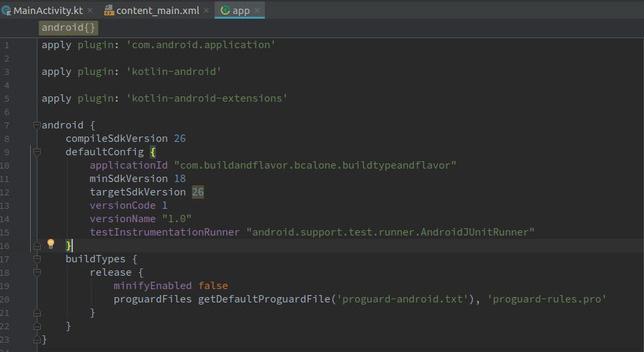
Task: Click the buildTypes closing fold marker on line 22
Action: pos(37,326)
